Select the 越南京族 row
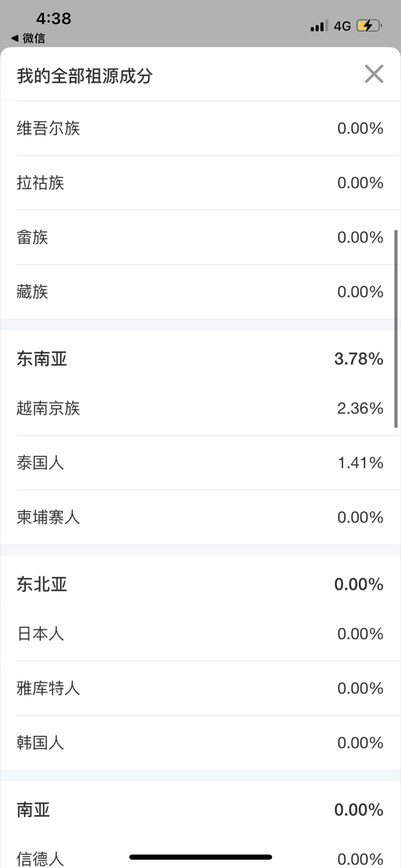 200,408
